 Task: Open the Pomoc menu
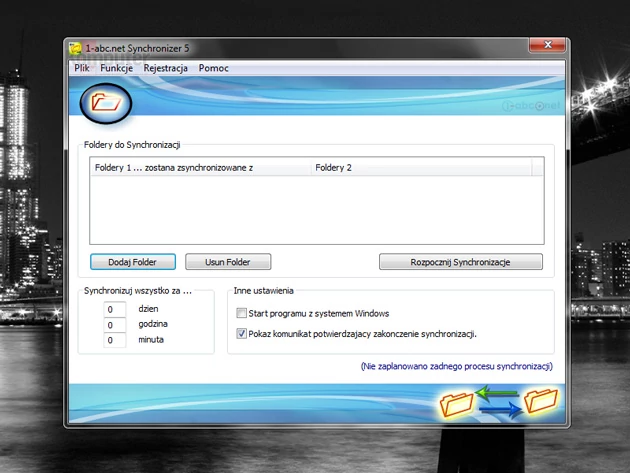point(213,68)
